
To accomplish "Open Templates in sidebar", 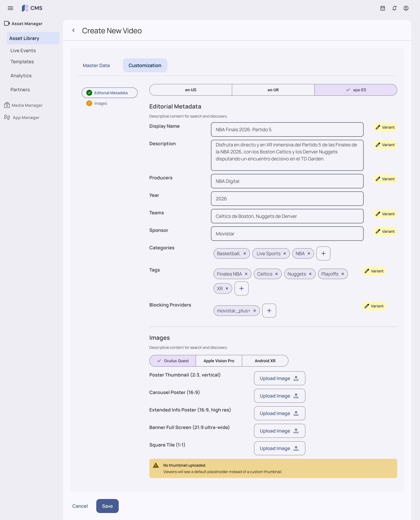I will pos(22,62).
